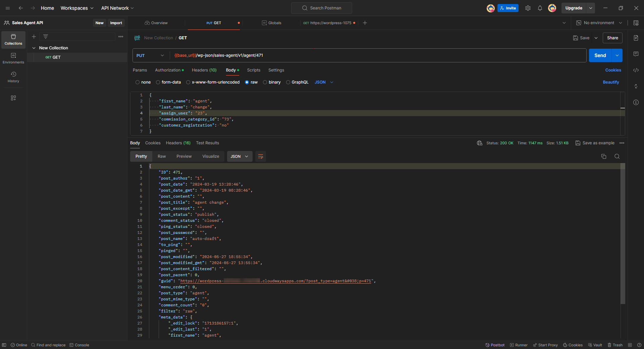Open the notifications bell icon

(x=540, y=8)
